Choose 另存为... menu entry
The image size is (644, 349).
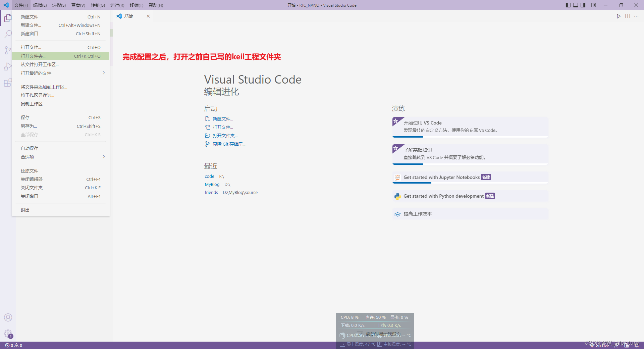pos(61,126)
